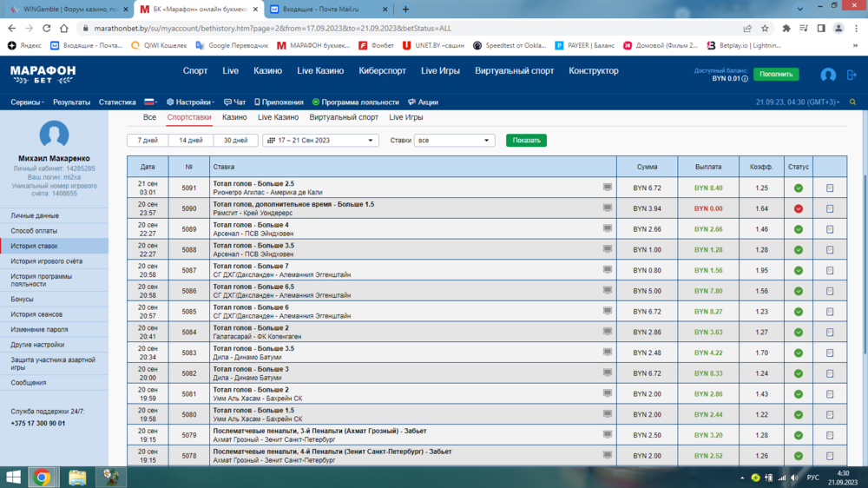Click the green Пополнить deposit button

click(775, 75)
